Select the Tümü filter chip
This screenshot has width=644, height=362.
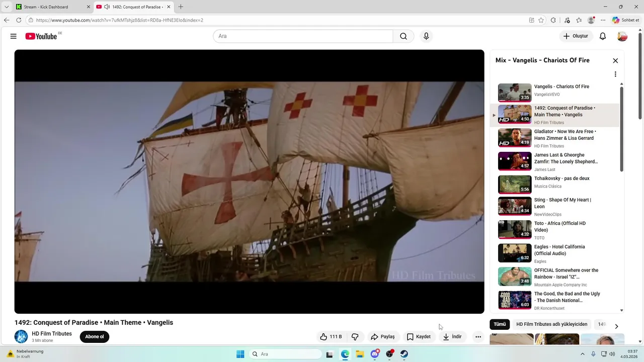[x=500, y=324]
